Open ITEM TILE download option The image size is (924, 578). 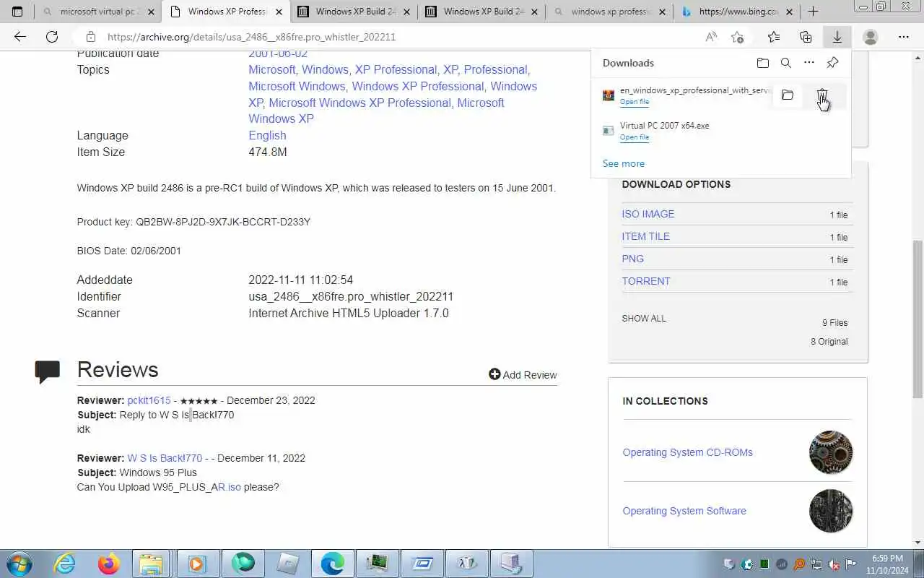coord(645,236)
